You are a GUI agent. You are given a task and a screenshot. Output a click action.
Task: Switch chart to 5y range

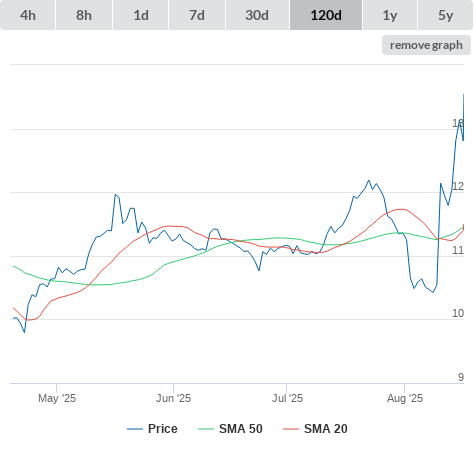445,15
